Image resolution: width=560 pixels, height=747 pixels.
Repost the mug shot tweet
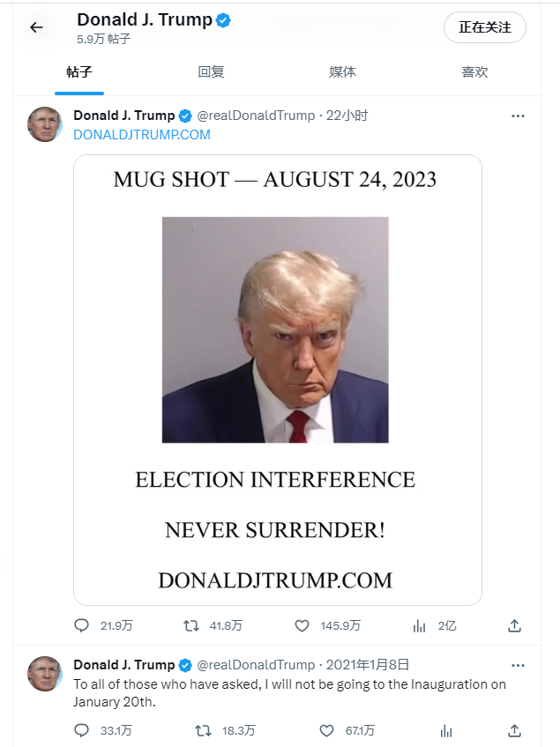191,625
